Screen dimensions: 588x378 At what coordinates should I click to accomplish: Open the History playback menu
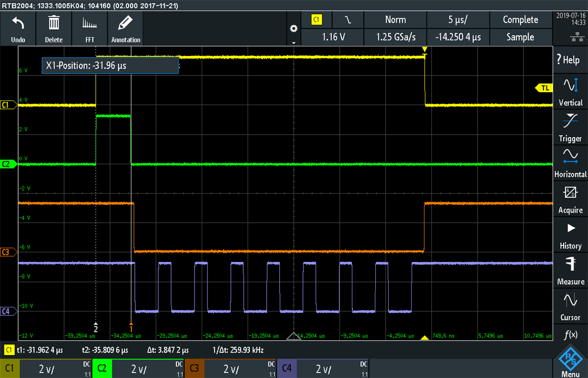coord(571,236)
